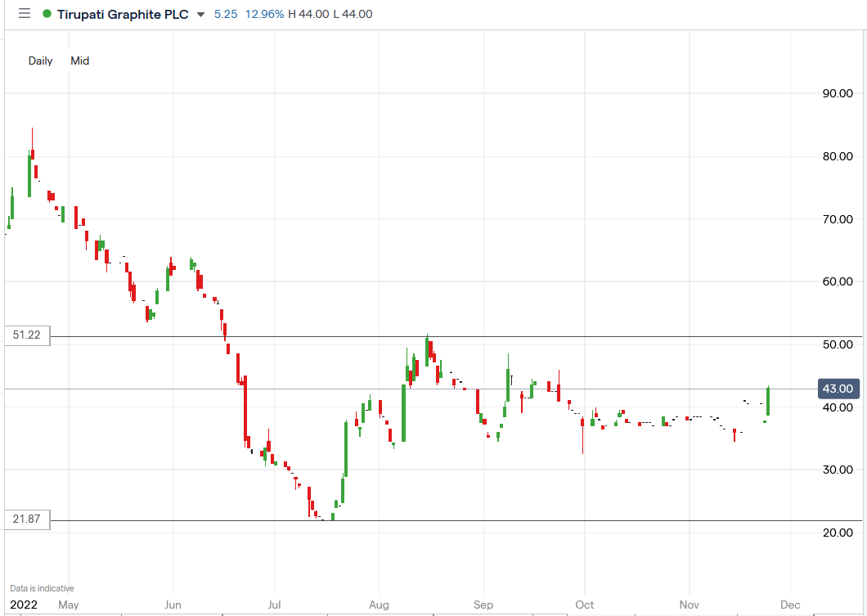
Task: Select the Tirupati Graphite PLC title
Action: 123,15
